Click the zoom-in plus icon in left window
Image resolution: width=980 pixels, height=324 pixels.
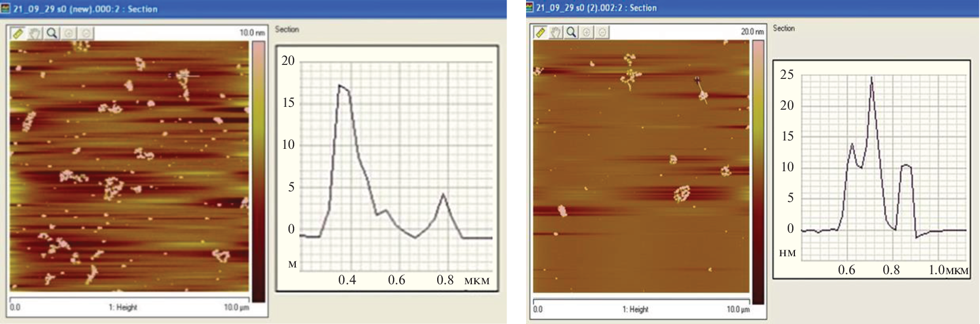pyautogui.click(x=69, y=34)
